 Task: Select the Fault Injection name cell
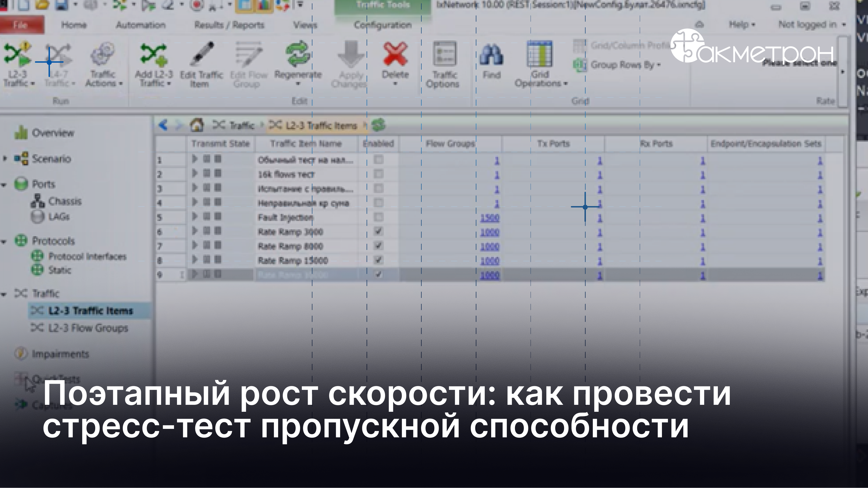[306, 217]
